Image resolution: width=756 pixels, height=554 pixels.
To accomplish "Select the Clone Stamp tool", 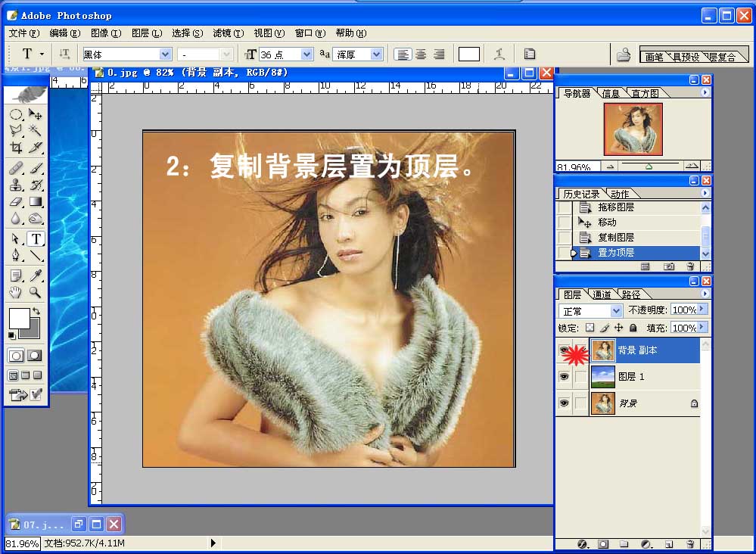I will pyautogui.click(x=16, y=185).
